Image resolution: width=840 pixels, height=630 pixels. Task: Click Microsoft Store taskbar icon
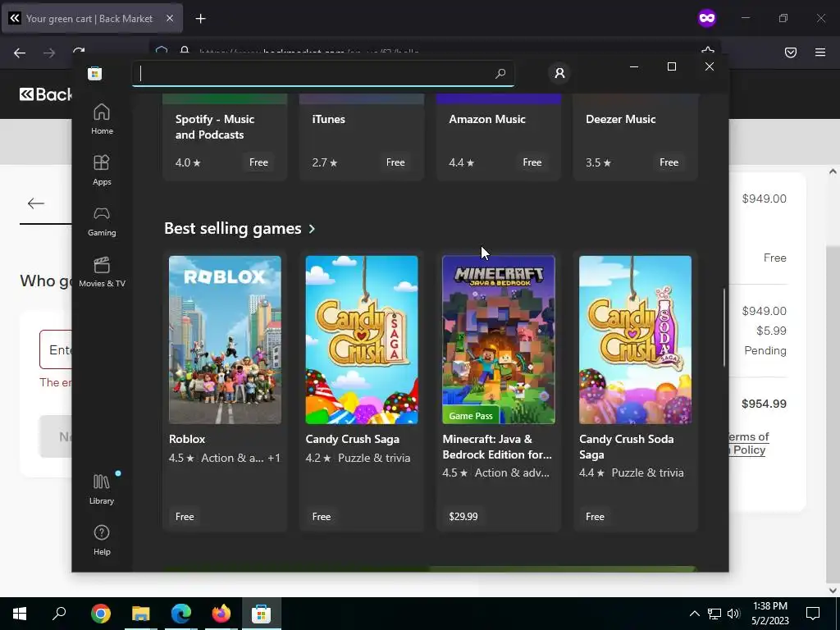(x=262, y=614)
